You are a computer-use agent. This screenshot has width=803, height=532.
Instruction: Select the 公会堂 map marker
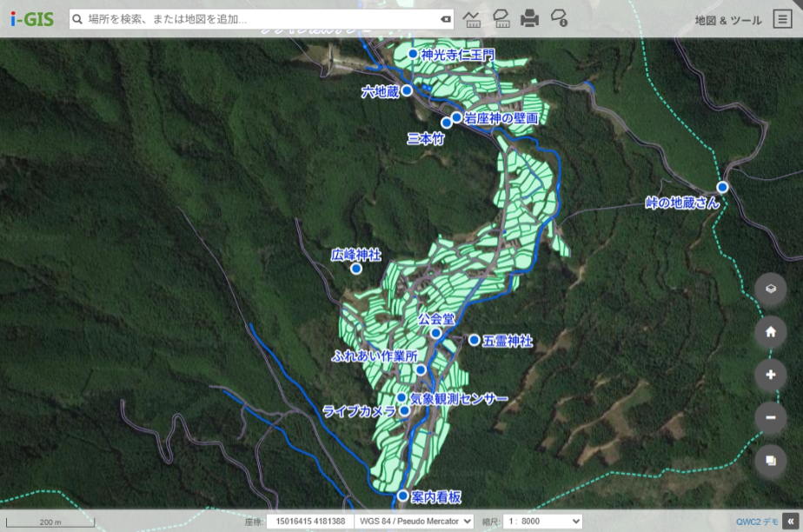435,333
